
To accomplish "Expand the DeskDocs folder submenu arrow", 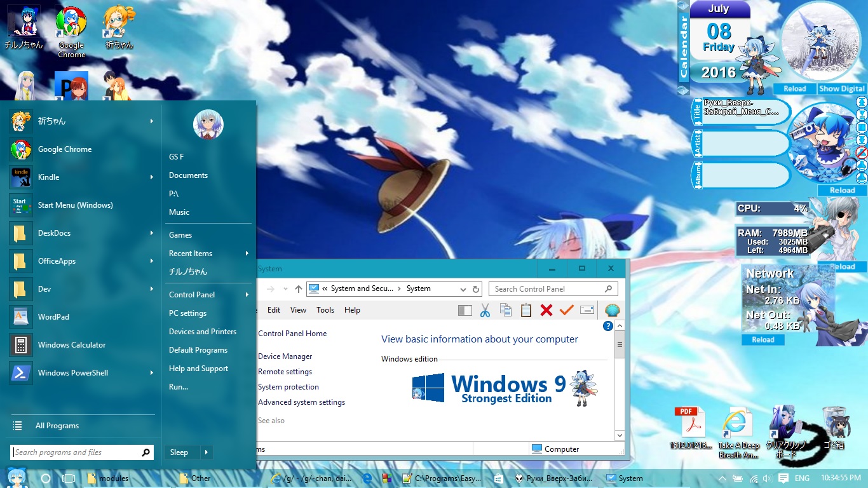I will [151, 233].
